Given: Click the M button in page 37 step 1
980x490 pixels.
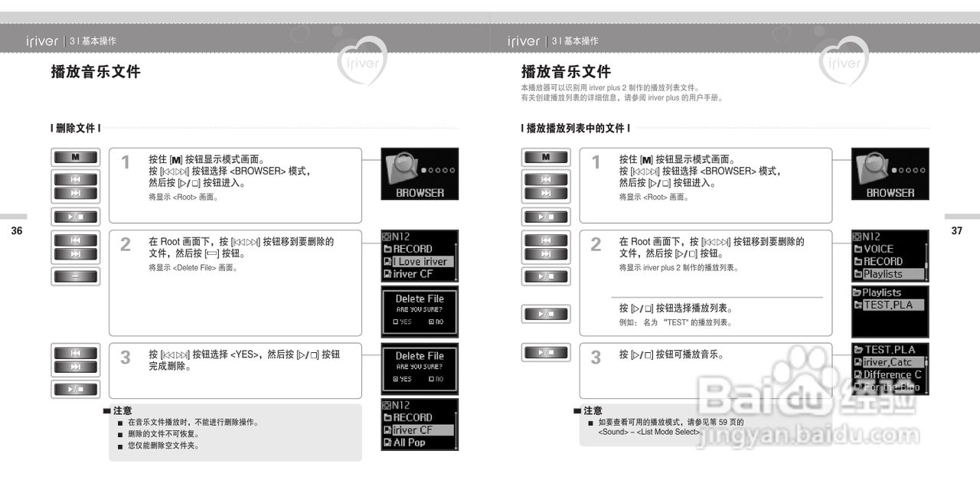Looking at the screenshot, I should 545,157.
